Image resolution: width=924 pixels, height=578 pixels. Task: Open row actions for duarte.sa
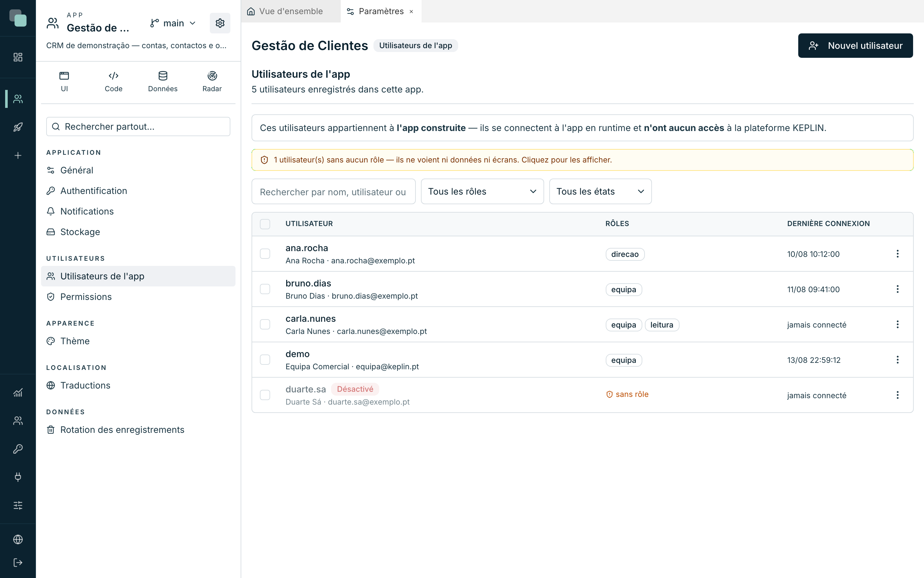pos(897,395)
